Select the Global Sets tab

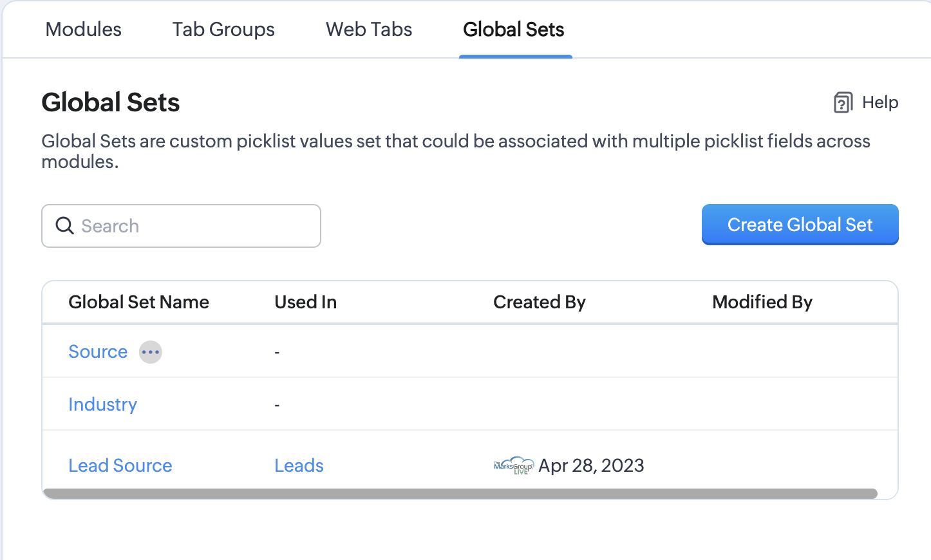(x=513, y=29)
